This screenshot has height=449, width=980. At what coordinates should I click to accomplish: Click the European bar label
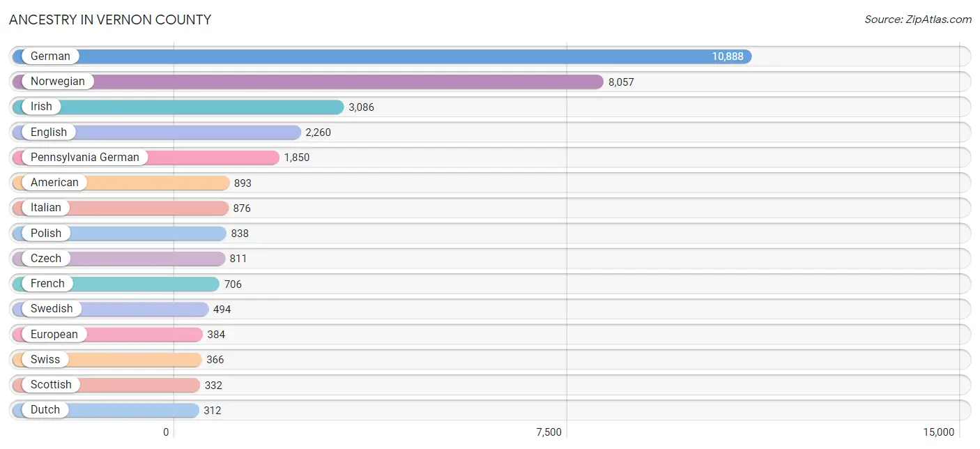tap(54, 334)
